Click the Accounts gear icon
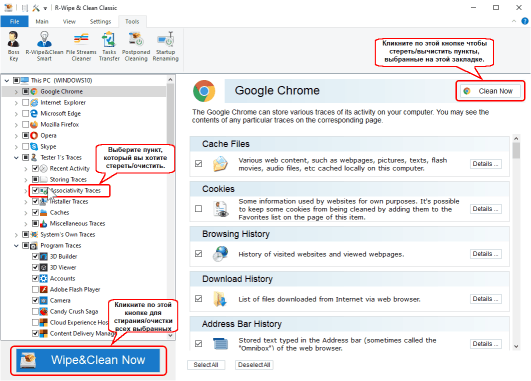Viewport: 531px width, 381px height. point(43,278)
